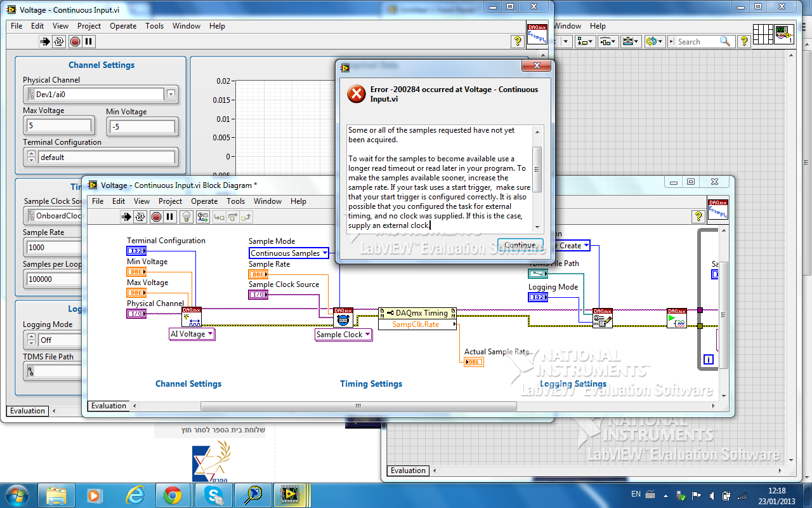
Task: Open context help in front panel window
Action: 518,41
